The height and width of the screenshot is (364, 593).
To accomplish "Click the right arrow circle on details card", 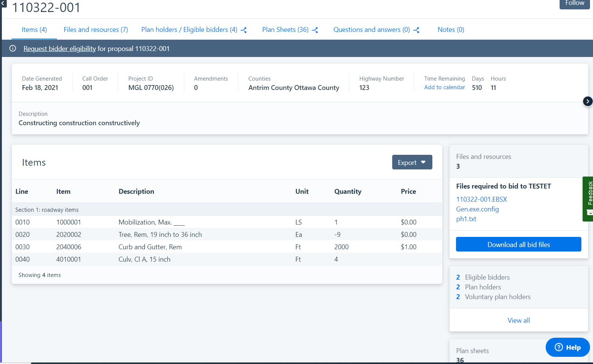I will [x=587, y=101].
